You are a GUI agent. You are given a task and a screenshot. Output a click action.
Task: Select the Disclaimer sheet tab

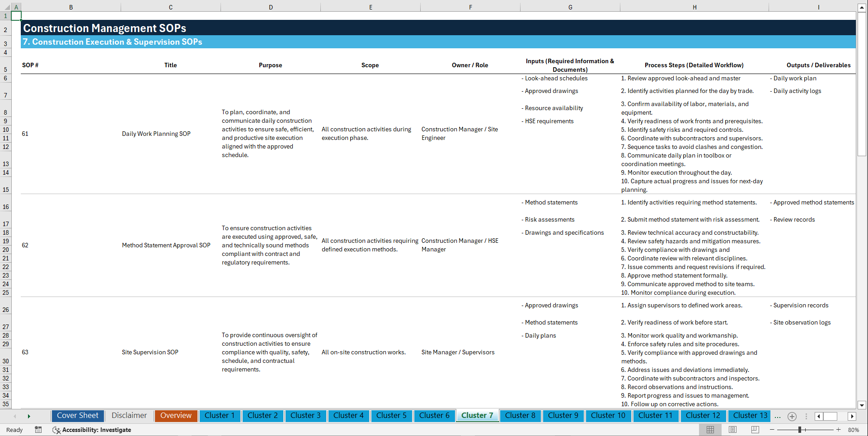129,416
